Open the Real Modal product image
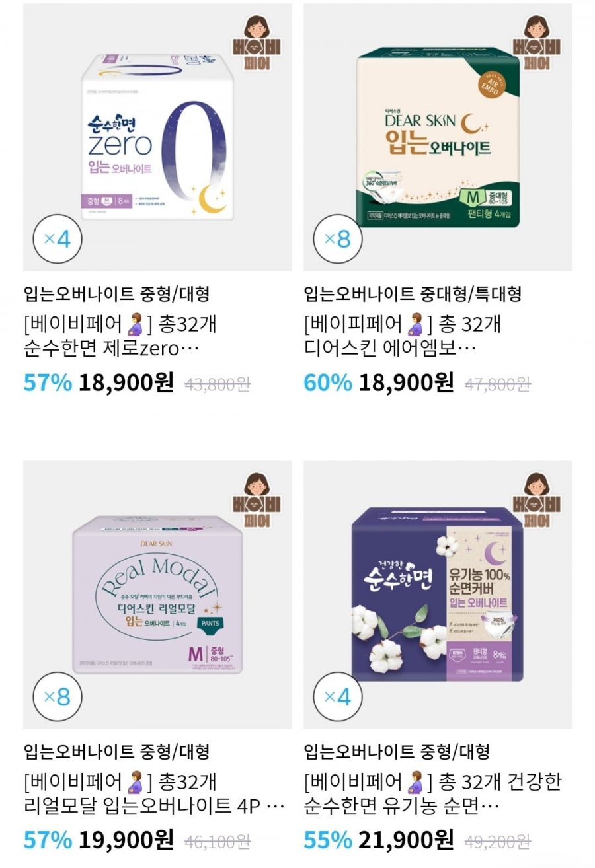 click(157, 595)
